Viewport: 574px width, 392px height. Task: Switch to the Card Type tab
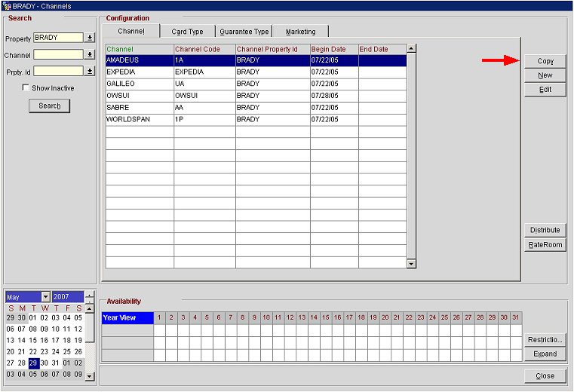(187, 32)
